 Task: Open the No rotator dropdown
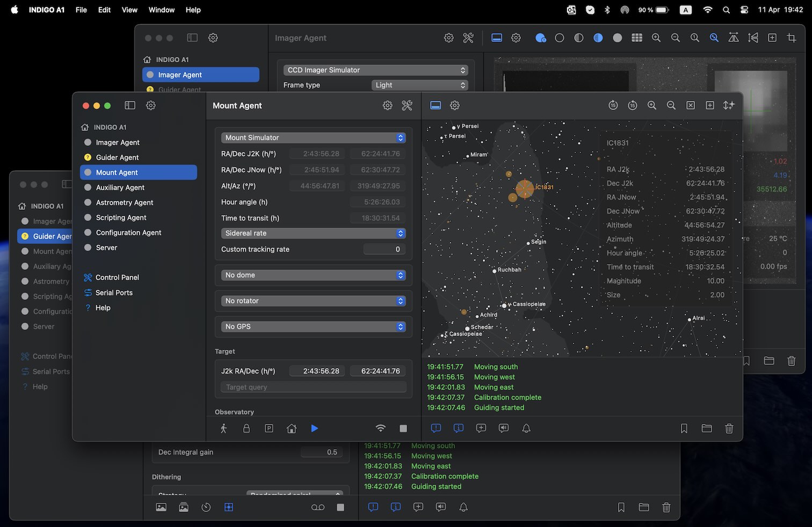coord(314,301)
